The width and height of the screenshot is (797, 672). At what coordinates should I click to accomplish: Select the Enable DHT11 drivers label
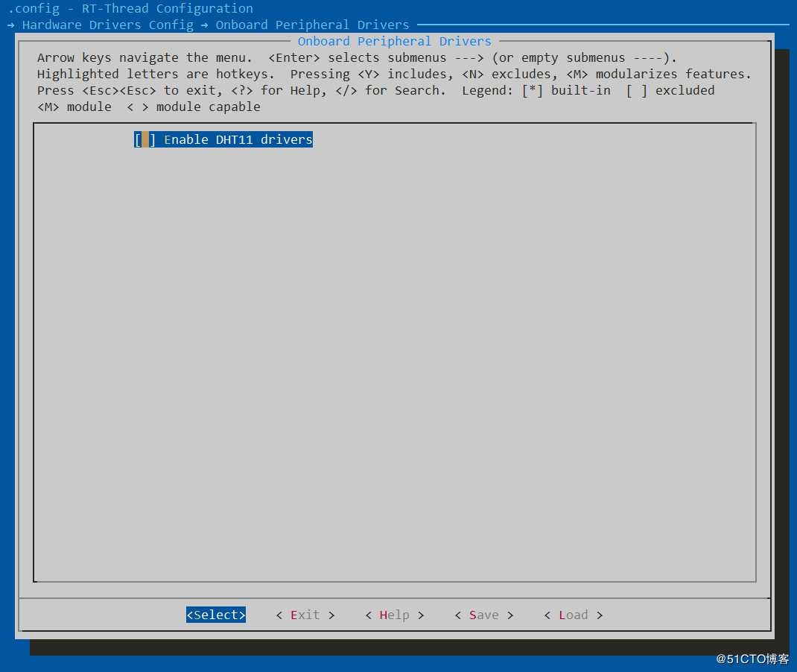(238, 139)
